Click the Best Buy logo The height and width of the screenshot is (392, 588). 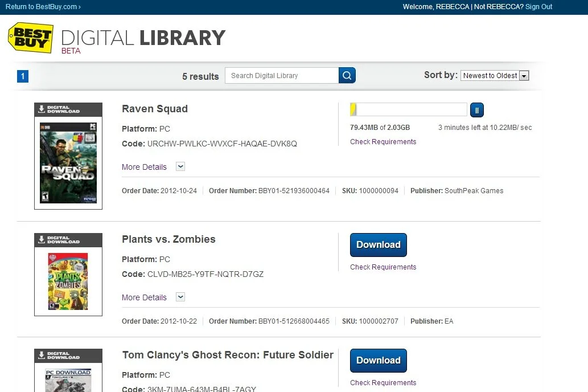[31, 38]
